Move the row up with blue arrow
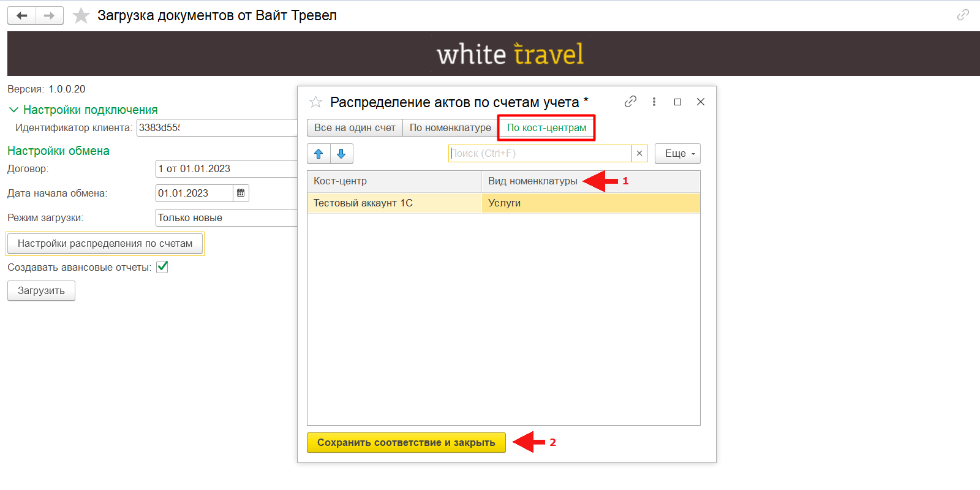This screenshot has height=490, width=980. point(318,154)
